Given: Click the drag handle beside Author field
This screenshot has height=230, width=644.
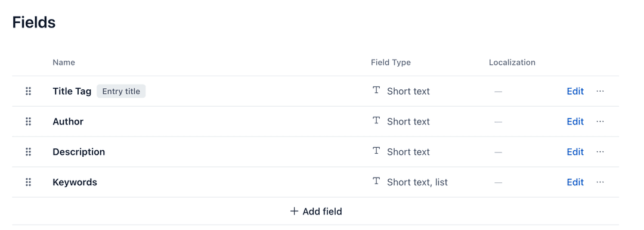Looking at the screenshot, I should (x=29, y=122).
